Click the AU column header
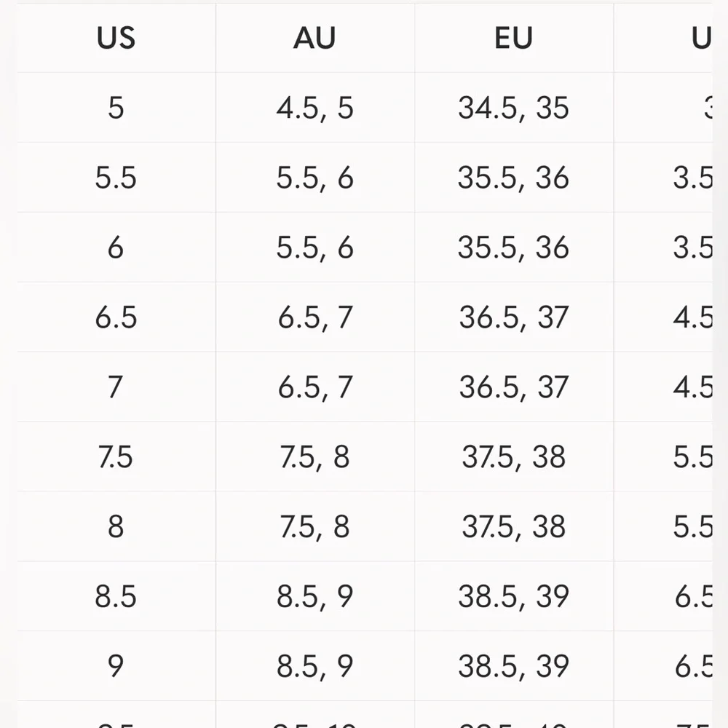 point(314,39)
